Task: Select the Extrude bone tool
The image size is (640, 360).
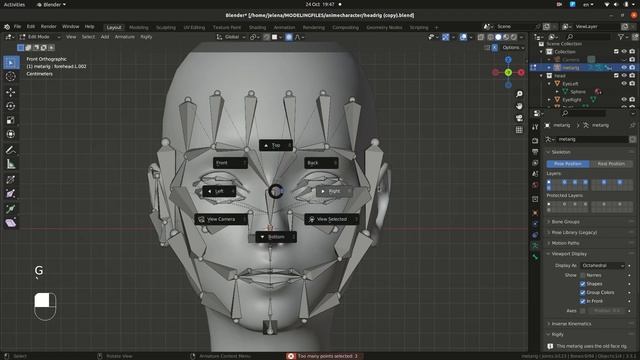Action: [11, 209]
